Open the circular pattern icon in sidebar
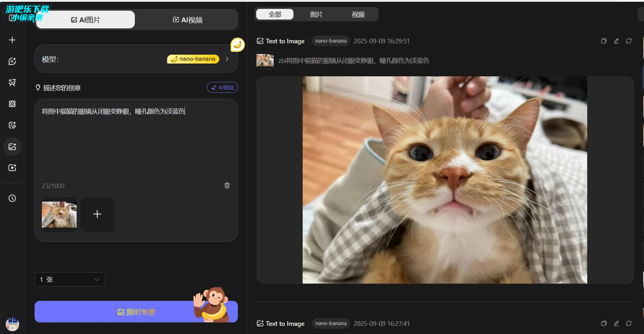This screenshot has width=644, height=334. pos(12,104)
